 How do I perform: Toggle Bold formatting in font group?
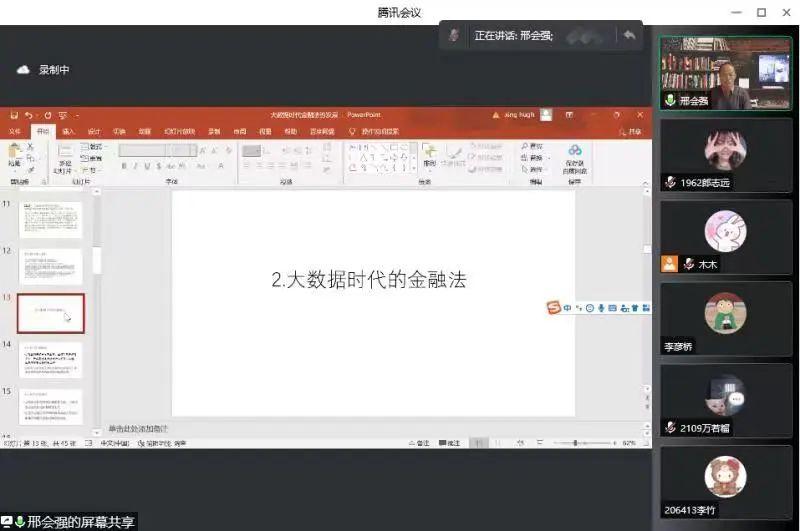(x=123, y=166)
